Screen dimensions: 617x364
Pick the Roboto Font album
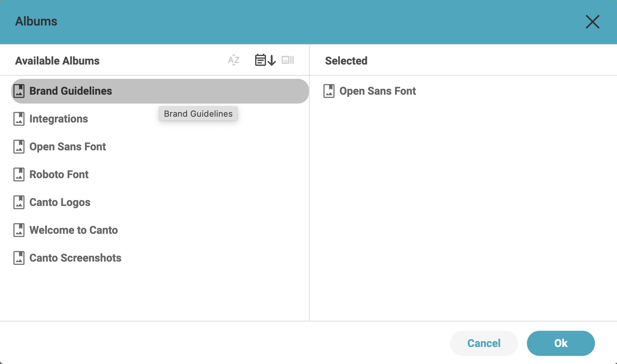pos(160,175)
